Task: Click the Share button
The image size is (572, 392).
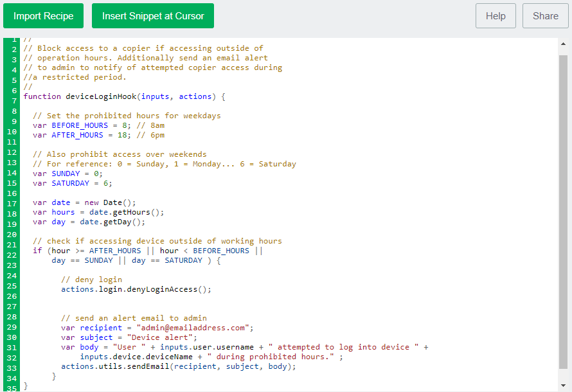Action: point(546,15)
